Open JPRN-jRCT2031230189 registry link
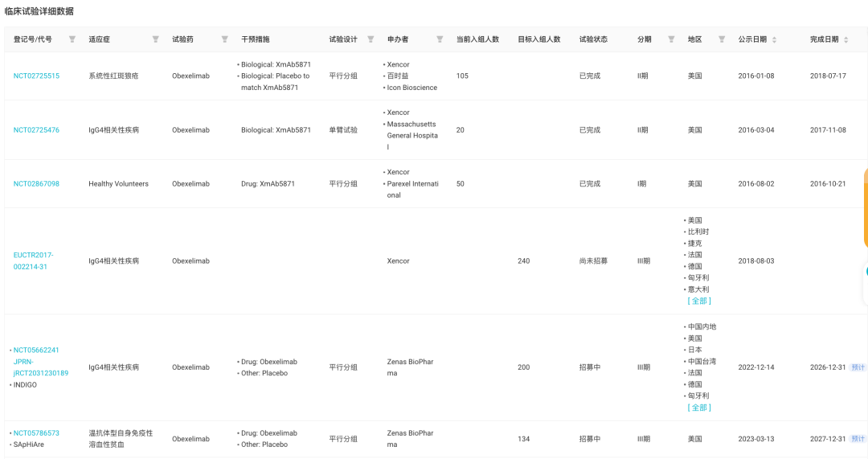Viewport: 868px width, 459px height. coord(41,367)
